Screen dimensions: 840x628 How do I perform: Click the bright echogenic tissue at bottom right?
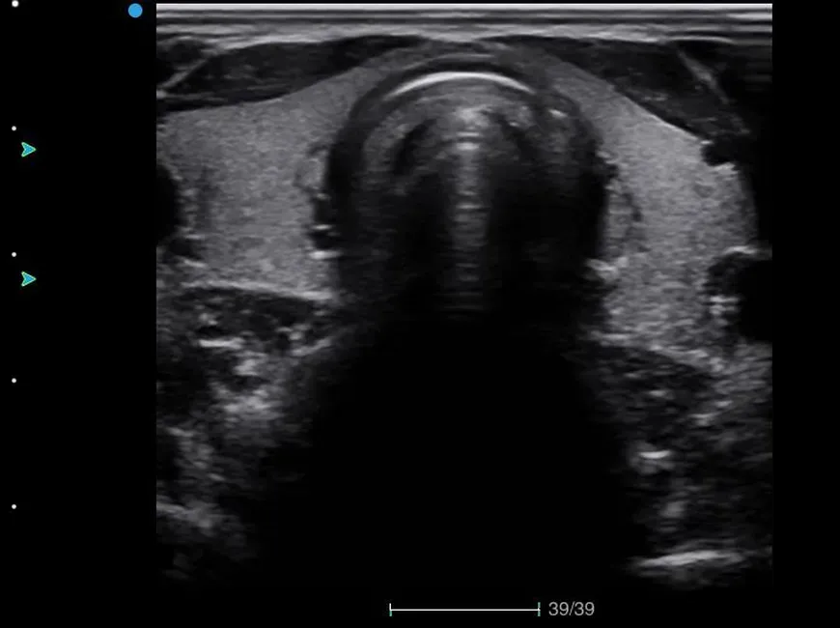[695, 558]
